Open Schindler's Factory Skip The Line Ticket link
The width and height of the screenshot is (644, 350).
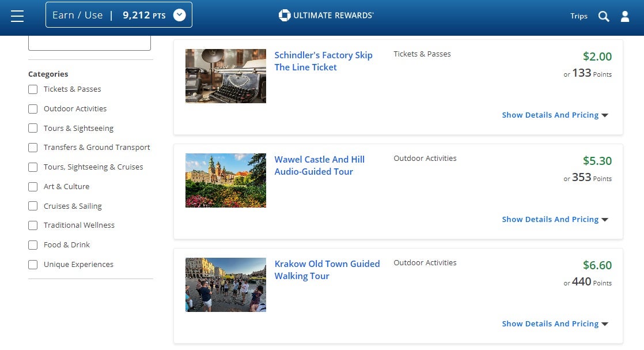coord(323,61)
